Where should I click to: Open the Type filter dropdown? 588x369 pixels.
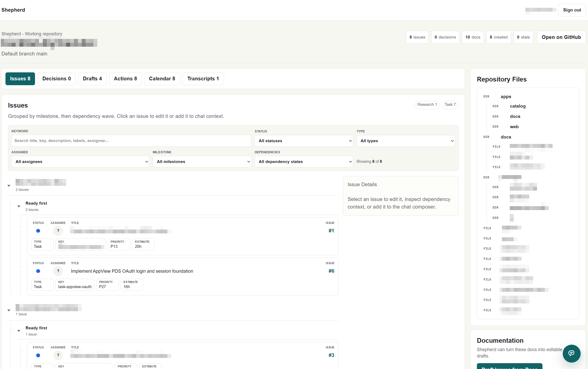tap(405, 141)
